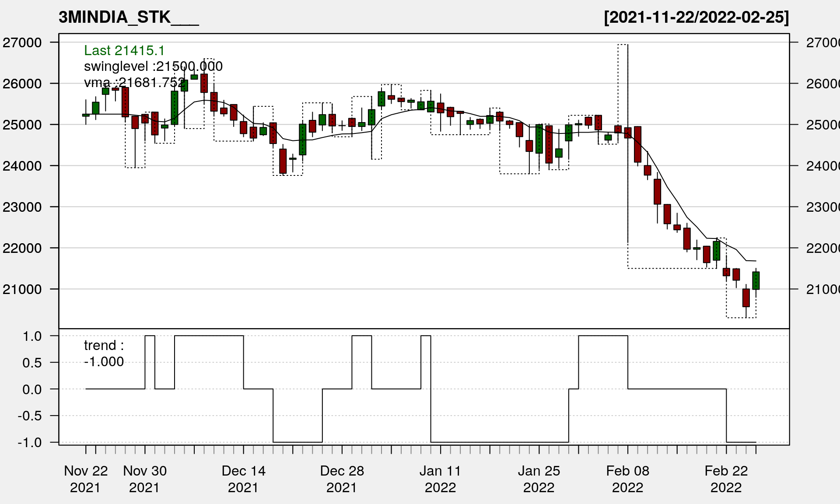The width and height of the screenshot is (840, 504).
Task: Click the swinglevel 21500.000 text
Action: [153, 66]
